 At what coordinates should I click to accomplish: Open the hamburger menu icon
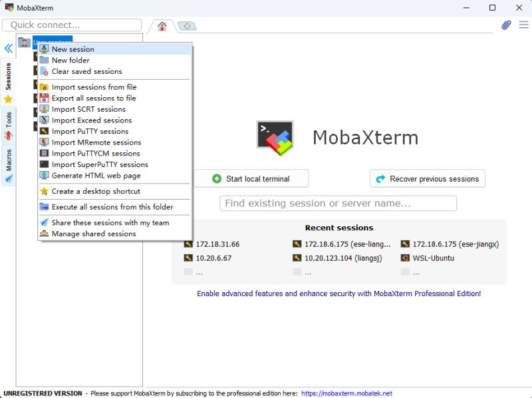[523, 25]
